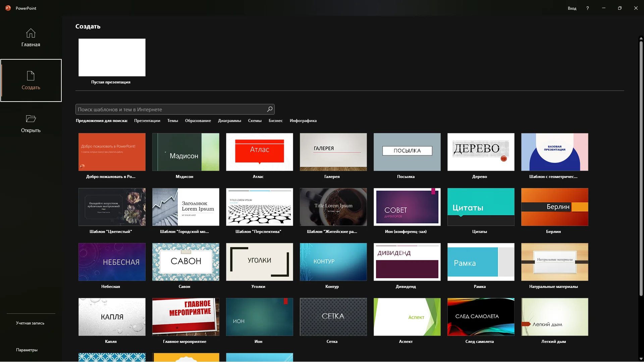Screen dimensions: 644x362
Task: Open the help question mark icon
Action: pyautogui.click(x=587, y=8)
